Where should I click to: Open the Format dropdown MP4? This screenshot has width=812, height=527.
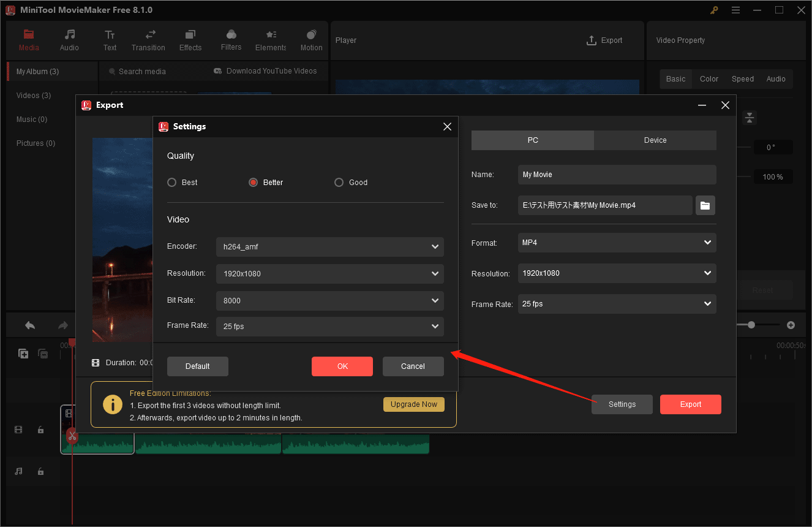pyautogui.click(x=617, y=243)
